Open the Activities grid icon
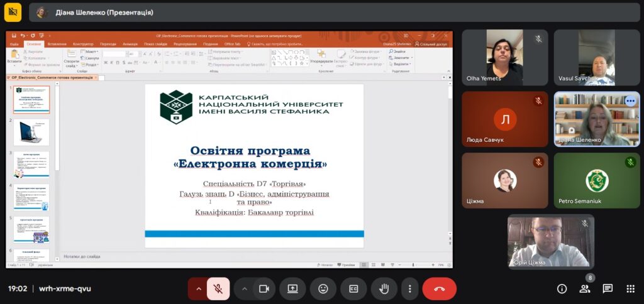Screen dimensions: 644x304 coord(630,289)
